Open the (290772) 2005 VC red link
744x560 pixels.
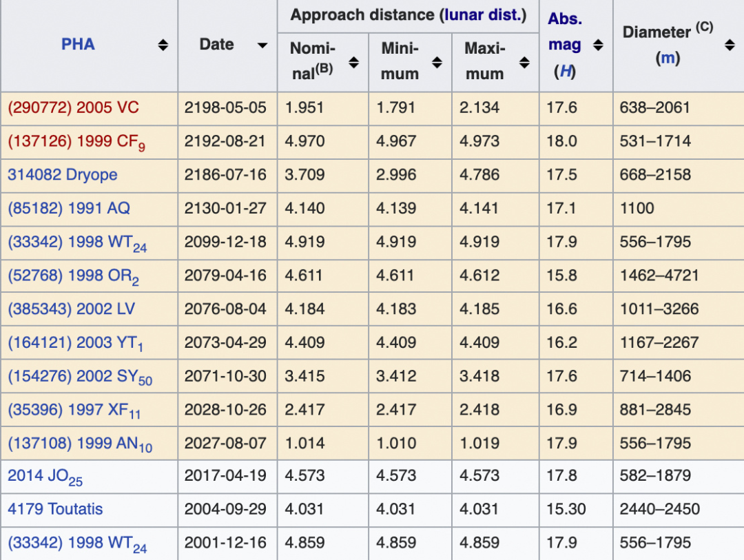pyautogui.click(x=73, y=108)
